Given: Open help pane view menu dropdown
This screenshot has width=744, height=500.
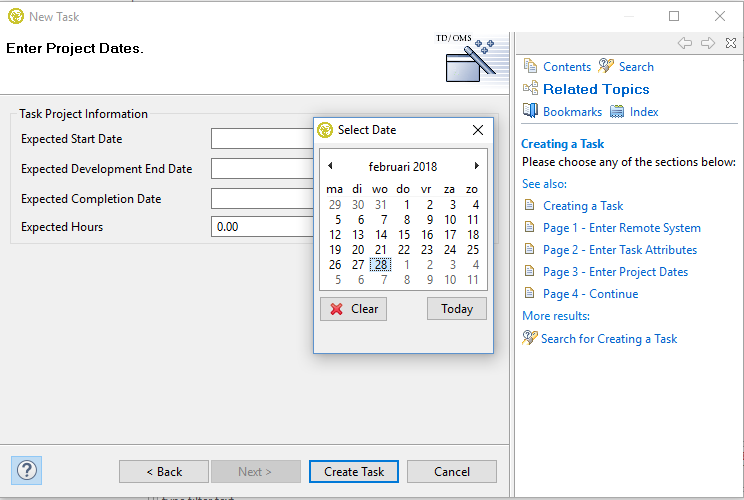Looking at the screenshot, I should tap(731, 43).
